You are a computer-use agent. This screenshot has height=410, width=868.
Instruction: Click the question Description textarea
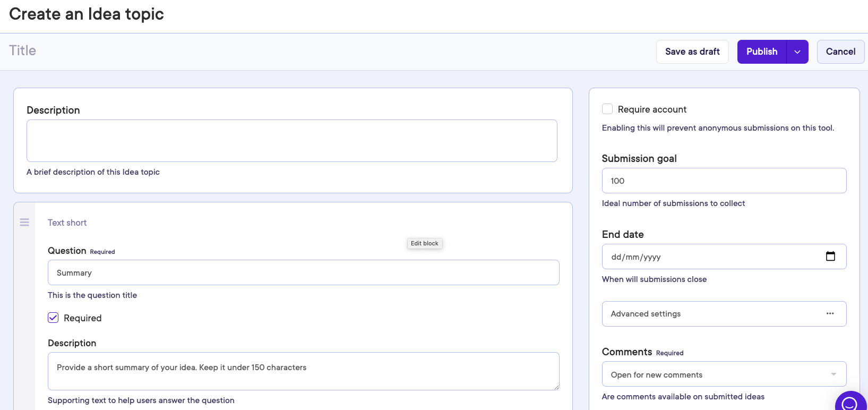(x=303, y=371)
